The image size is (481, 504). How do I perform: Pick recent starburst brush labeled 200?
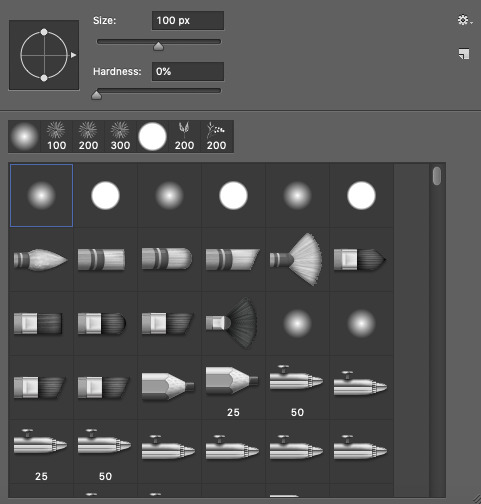(x=88, y=136)
